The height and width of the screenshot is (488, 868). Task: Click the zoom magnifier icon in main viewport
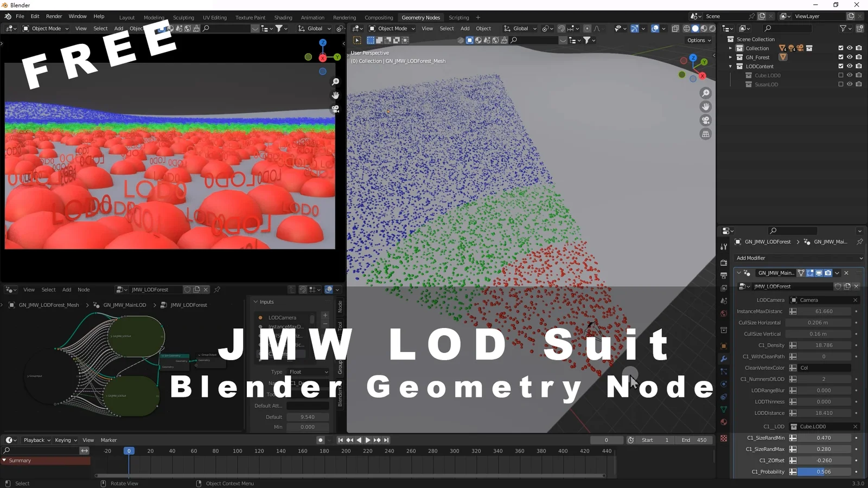(705, 93)
